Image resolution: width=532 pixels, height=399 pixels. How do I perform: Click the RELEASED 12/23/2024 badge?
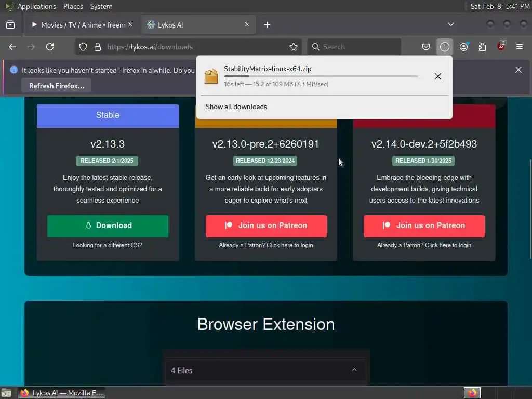pyautogui.click(x=265, y=161)
